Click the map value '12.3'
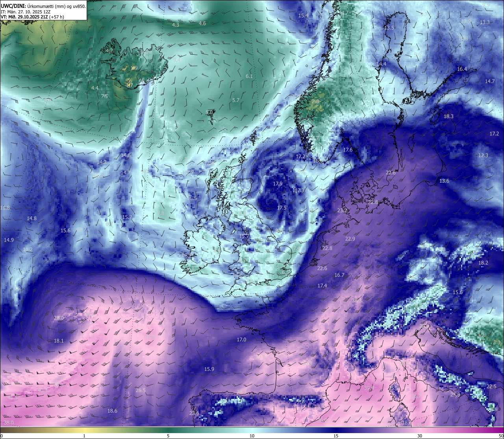 (483, 156)
